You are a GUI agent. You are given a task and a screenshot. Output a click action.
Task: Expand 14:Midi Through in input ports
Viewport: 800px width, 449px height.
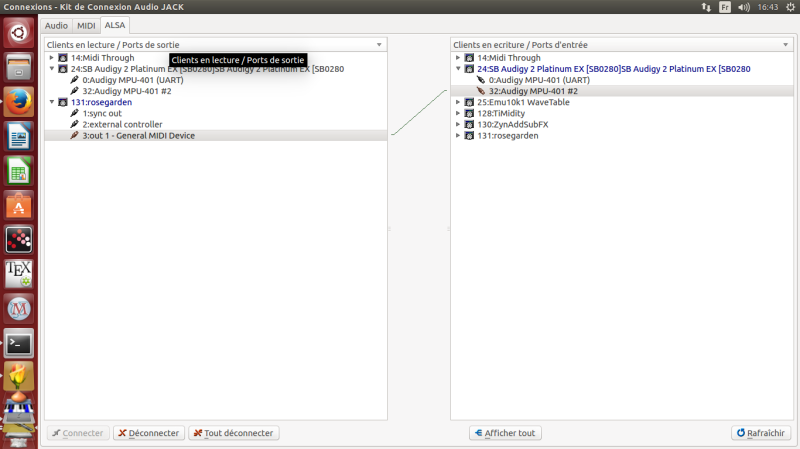pyautogui.click(x=458, y=58)
